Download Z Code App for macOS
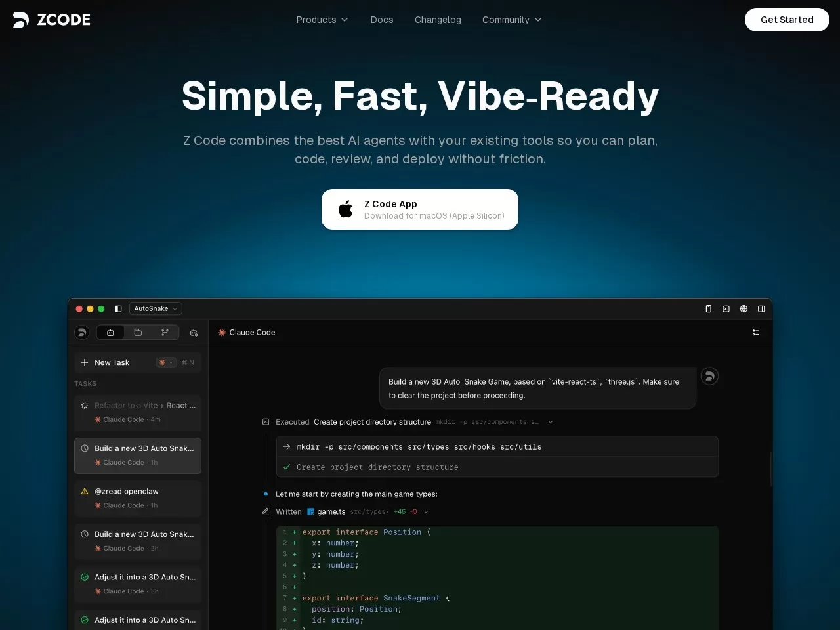This screenshot has height=630, width=840. [420, 209]
